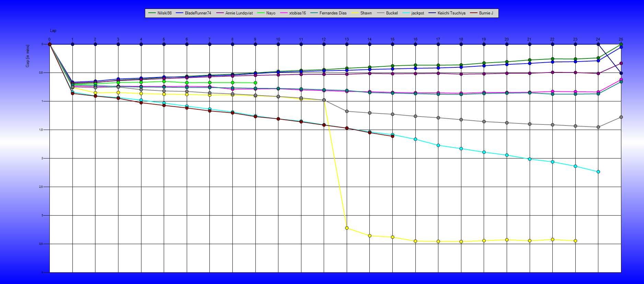Viewport: 644px width, 284px height.
Task: Select Fernandes Dias in the legend
Action: [x=333, y=13]
